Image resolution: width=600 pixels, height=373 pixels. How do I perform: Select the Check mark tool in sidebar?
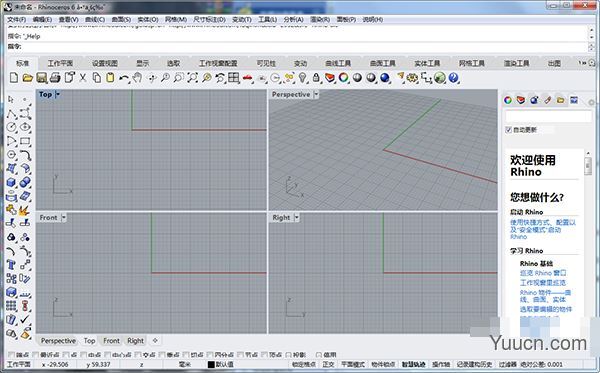[25, 319]
